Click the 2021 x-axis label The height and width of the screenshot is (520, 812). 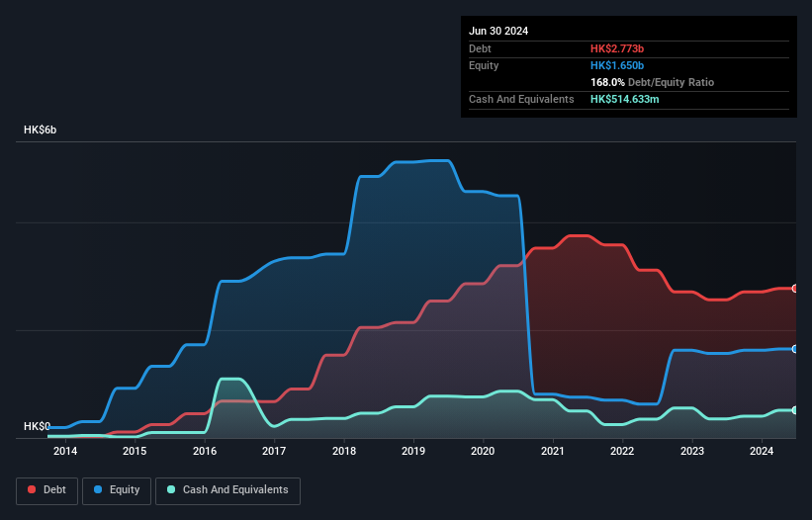(553, 451)
